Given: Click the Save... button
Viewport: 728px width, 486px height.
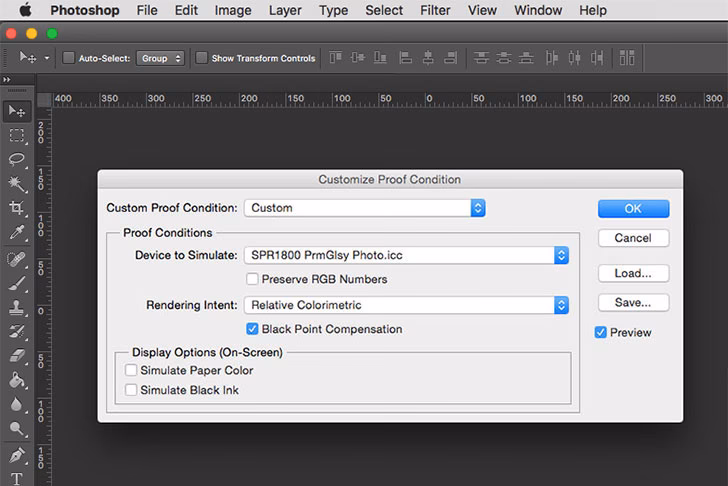Looking at the screenshot, I should pos(633,303).
